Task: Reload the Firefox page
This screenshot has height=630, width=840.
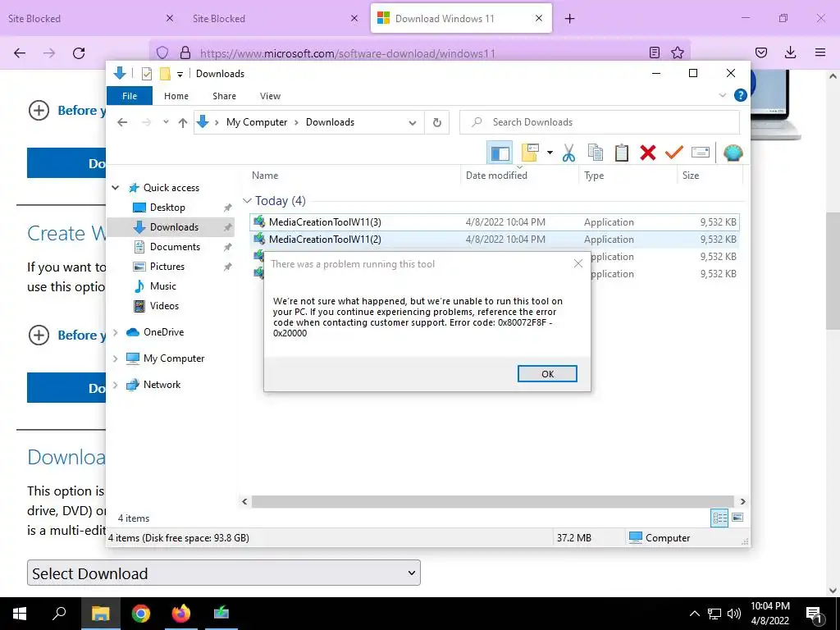Action: [79, 52]
